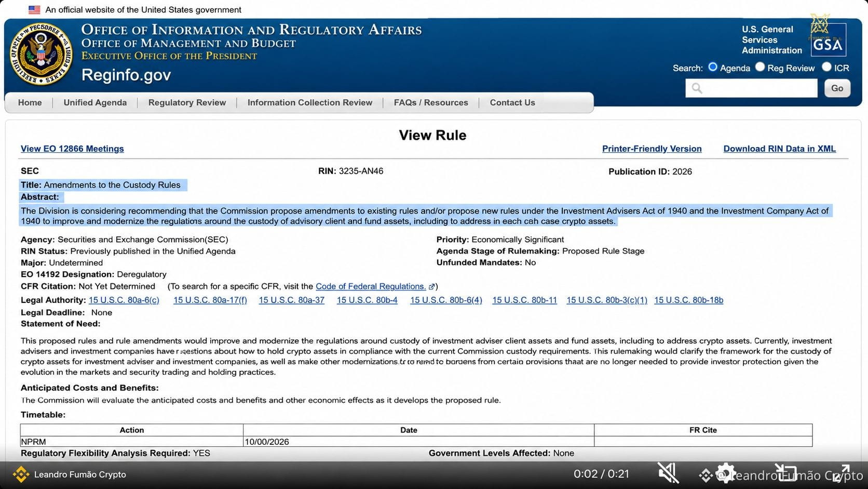Open the Regulatory Review menu
The image size is (868, 489).
(187, 102)
